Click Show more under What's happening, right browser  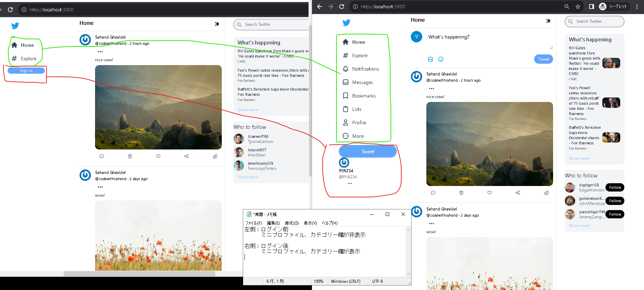(x=579, y=158)
